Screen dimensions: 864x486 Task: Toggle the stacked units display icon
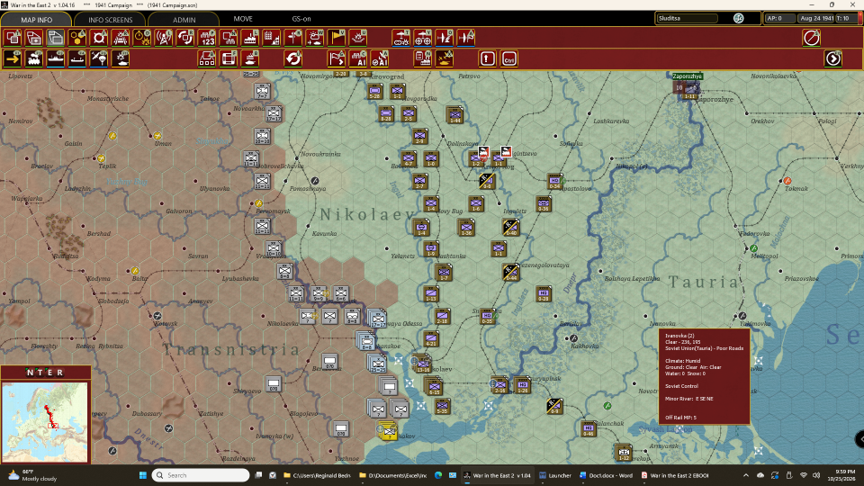[34, 38]
